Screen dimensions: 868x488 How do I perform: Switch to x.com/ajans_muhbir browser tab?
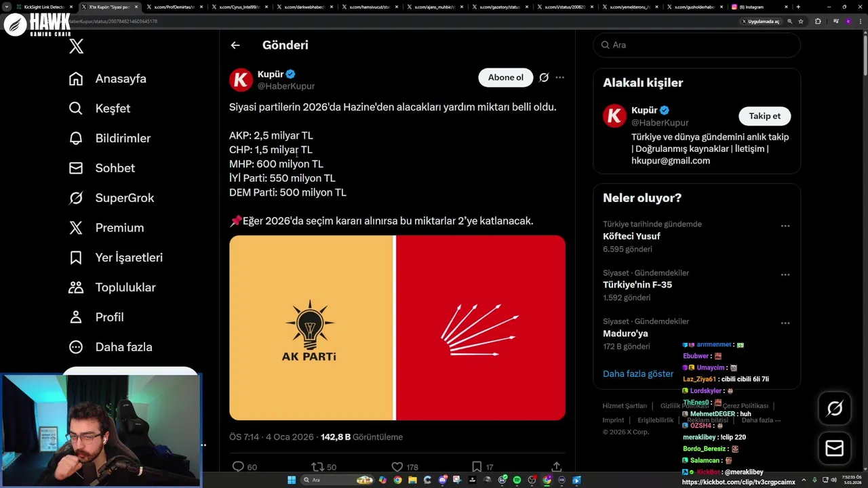tap(435, 7)
